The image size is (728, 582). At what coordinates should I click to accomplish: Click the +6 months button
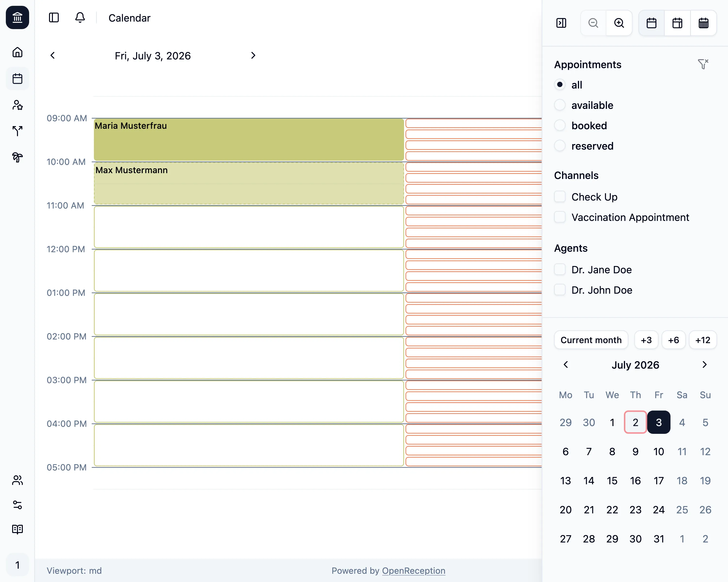[x=673, y=340]
